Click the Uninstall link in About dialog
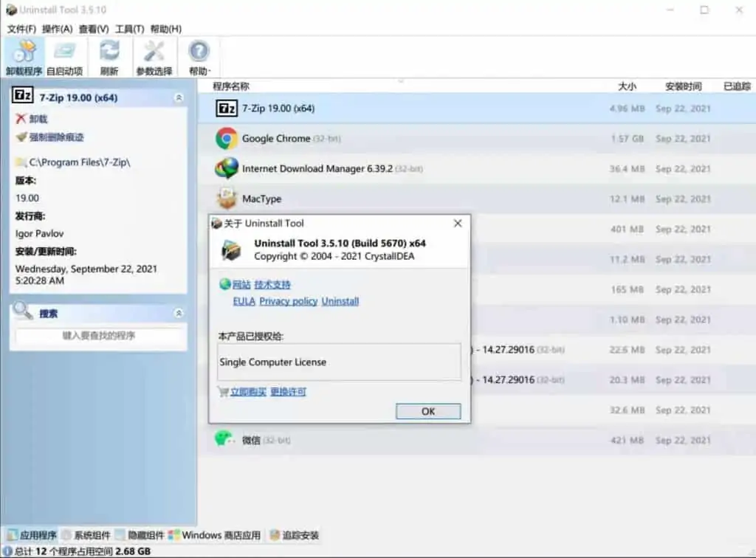 [x=340, y=301]
